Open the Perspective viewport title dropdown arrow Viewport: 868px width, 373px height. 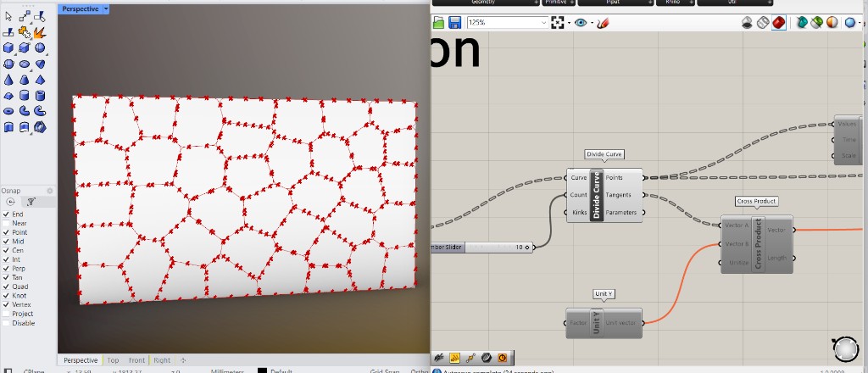[x=106, y=8]
